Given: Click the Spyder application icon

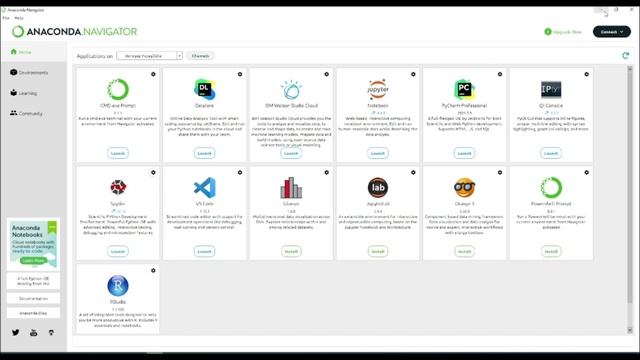Looking at the screenshot, I should [x=118, y=187].
